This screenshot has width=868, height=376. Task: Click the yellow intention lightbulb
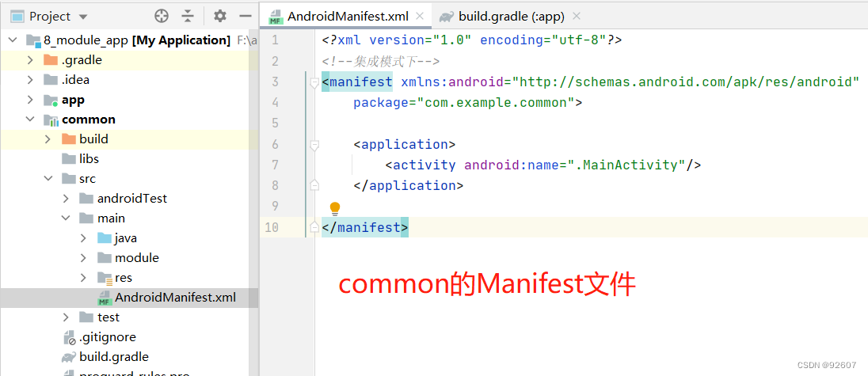coord(335,209)
